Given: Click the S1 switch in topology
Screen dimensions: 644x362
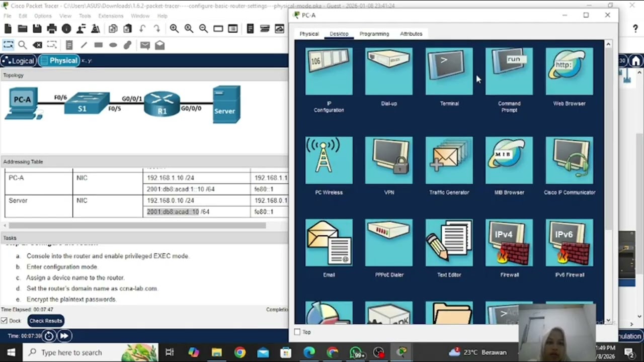Looking at the screenshot, I should (x=87, y=103).
